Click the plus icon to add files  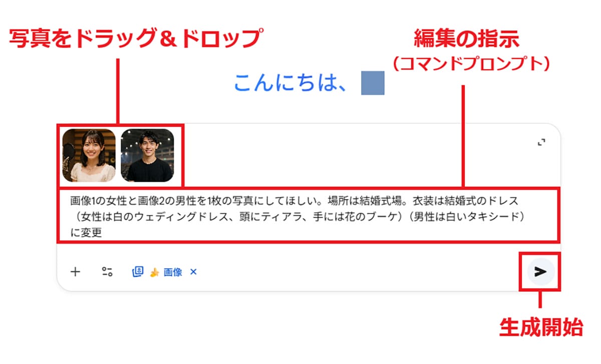tap(75, 272)
